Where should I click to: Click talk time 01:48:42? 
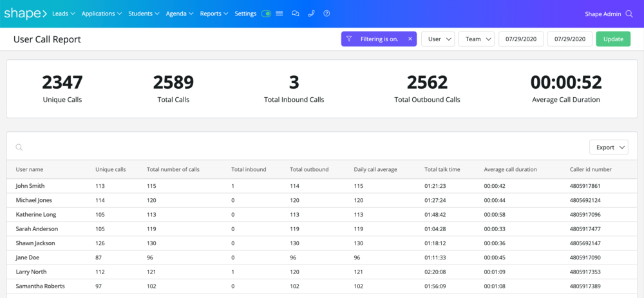(435, 215)
